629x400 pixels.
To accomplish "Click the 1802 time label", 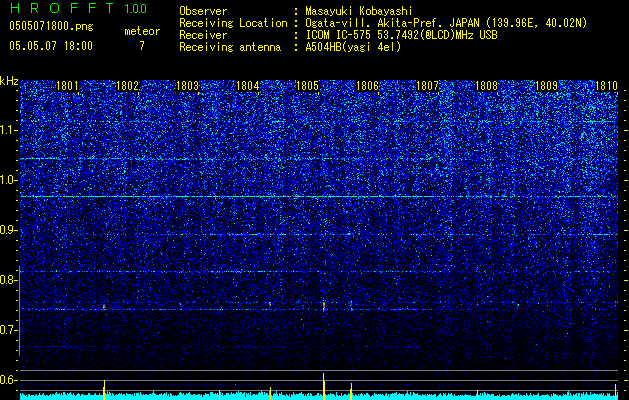I will (x=127, y=86).
